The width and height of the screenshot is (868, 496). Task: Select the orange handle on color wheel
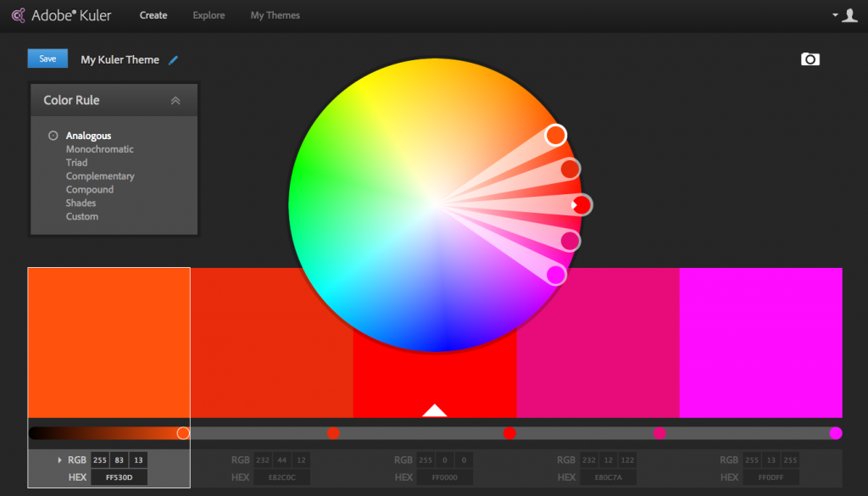(555, 135)
